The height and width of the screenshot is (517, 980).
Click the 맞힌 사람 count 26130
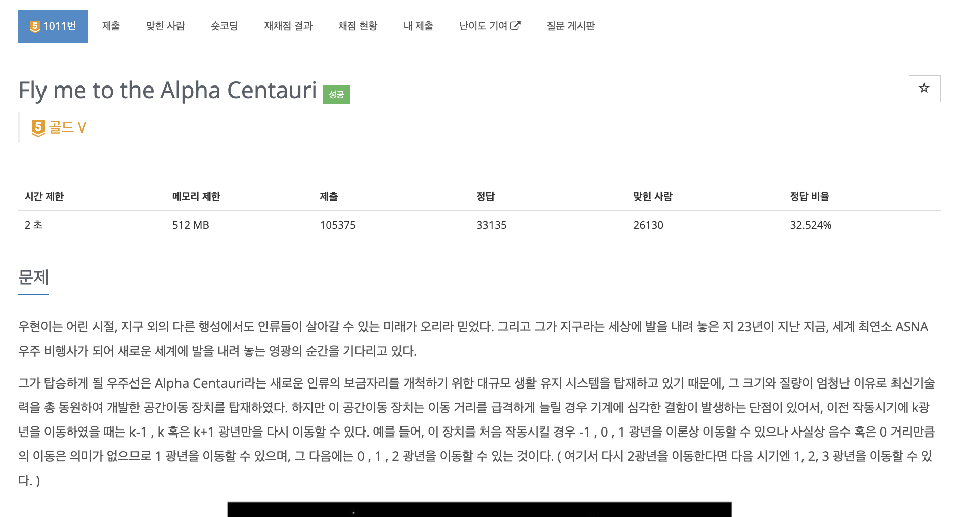pos(649,225)
